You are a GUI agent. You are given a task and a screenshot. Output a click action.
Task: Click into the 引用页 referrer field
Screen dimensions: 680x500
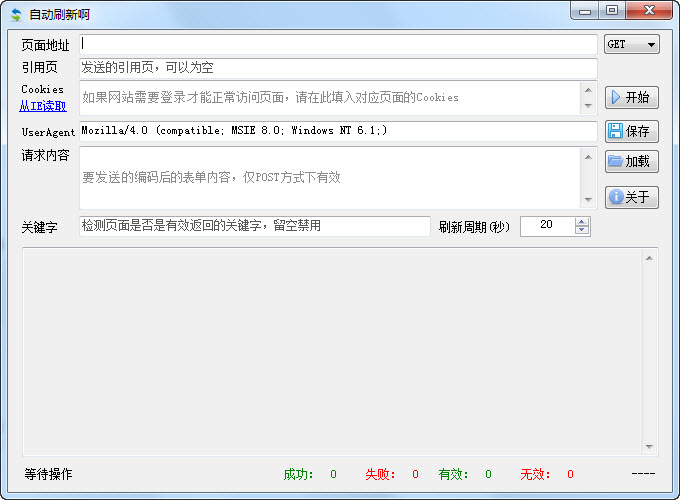338,68
